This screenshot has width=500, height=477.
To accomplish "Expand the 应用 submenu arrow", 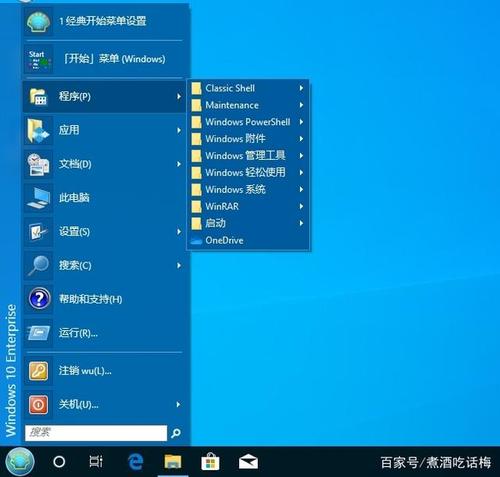I will tap(179, 130).
